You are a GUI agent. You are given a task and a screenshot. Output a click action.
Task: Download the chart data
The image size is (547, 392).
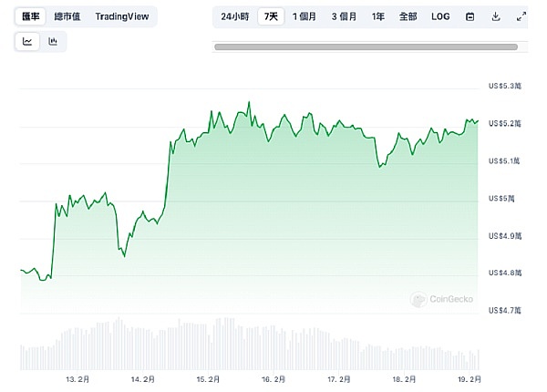[495, 16]
